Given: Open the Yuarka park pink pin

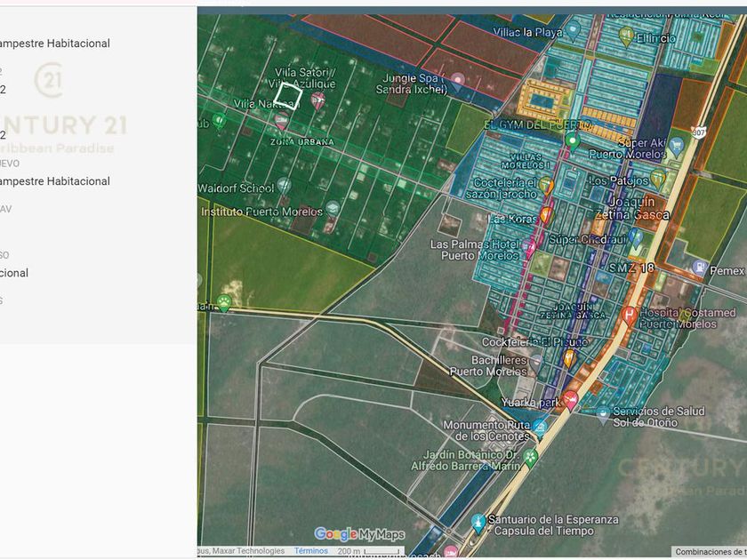Looking at the screenshot, I should (570, 401).
